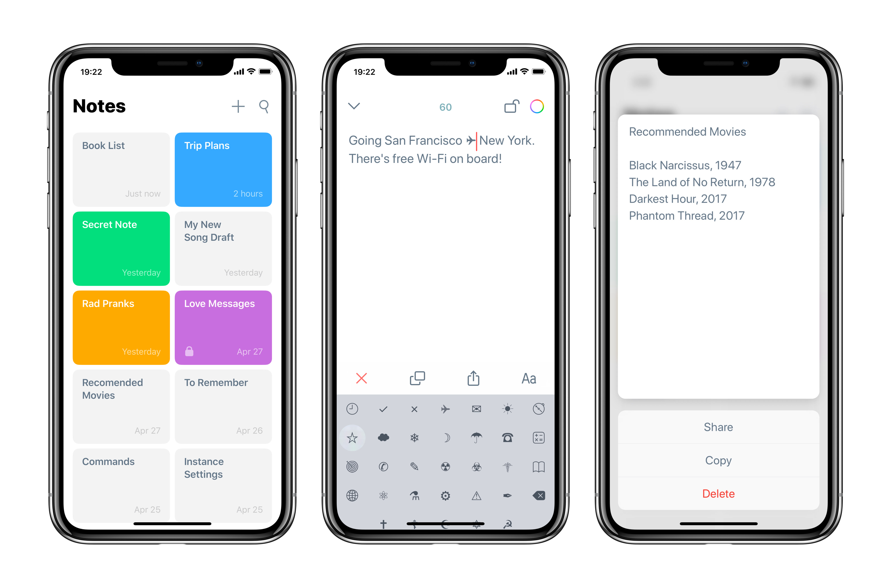Tap the add new note plus icon
The height and width of the screenshot is (588, 891).
(237, 106)
